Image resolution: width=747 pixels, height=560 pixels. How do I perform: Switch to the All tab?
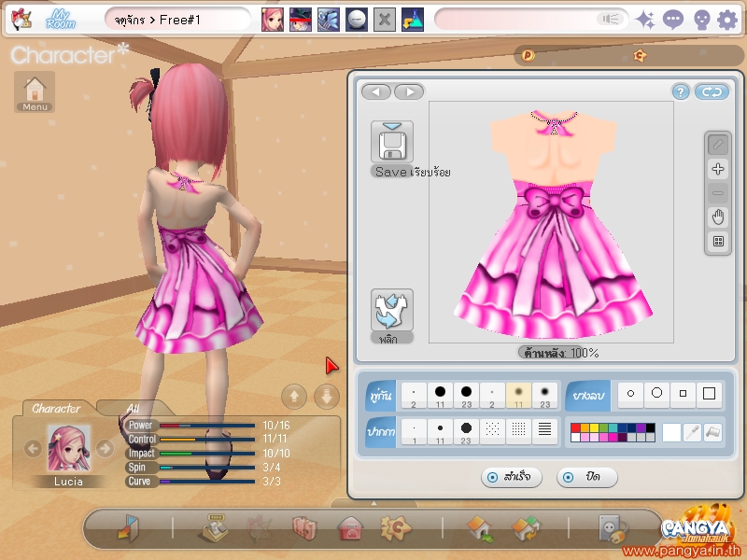pyautogui.click(x=134, y=409)
